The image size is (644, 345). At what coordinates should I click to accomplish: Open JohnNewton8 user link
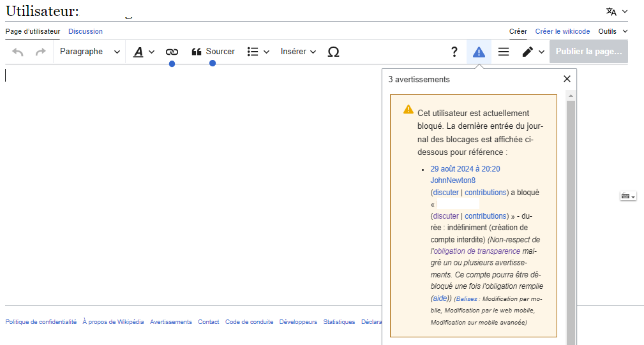(x=453, y=180)
